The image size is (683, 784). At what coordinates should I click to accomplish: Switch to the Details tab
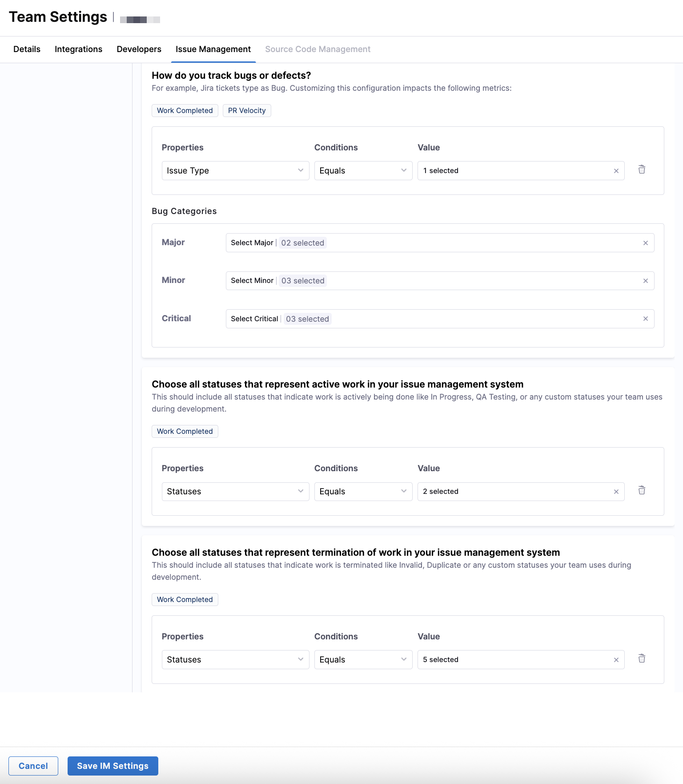(x=27, y=49)
